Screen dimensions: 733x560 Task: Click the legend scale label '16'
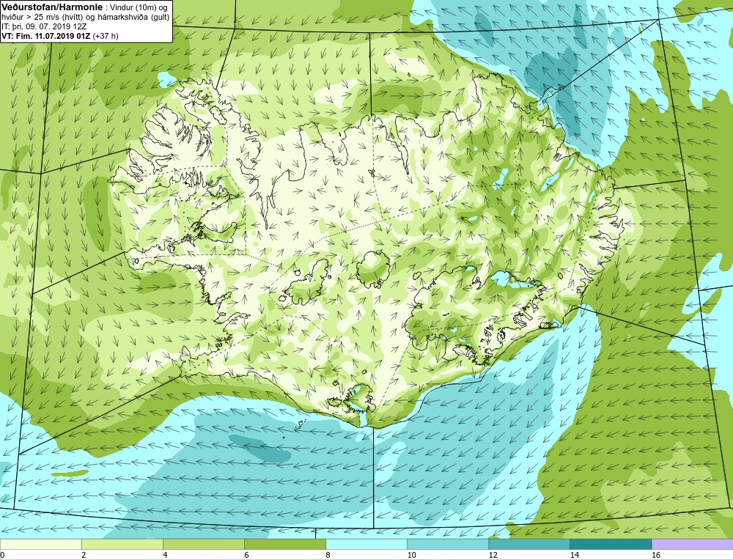656,555
